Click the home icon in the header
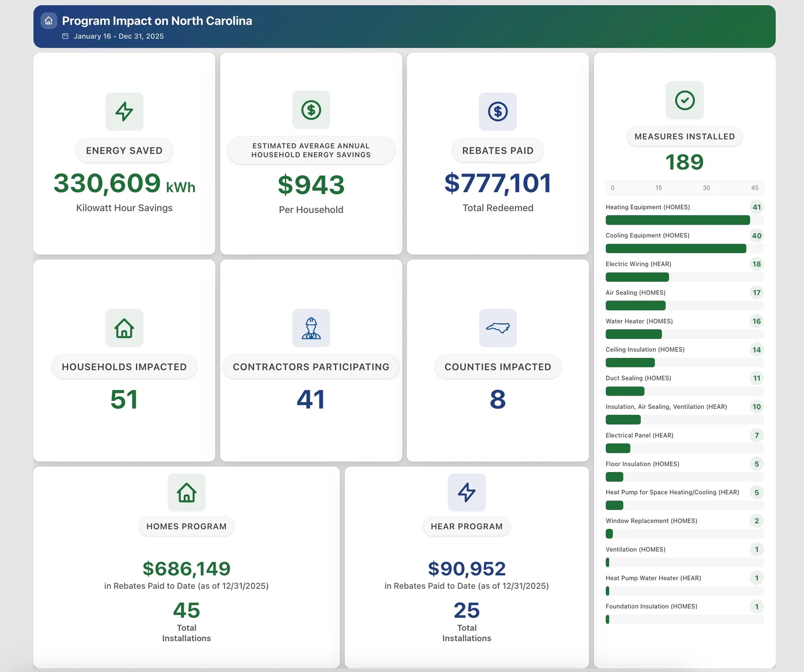804x672 pixels. tap(49, 21)
